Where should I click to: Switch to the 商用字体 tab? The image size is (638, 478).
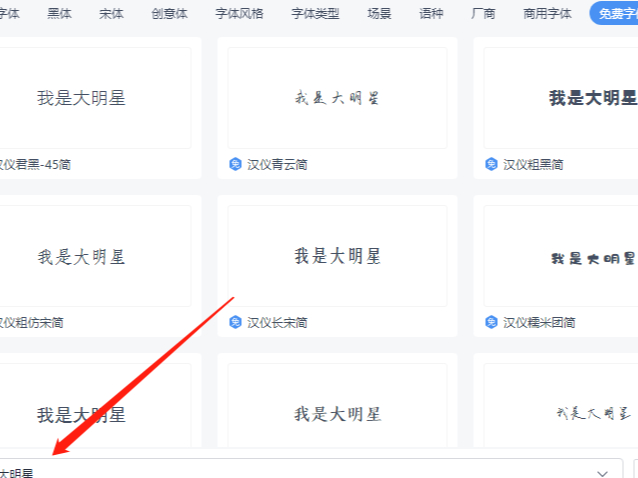[x=547, y=13]
